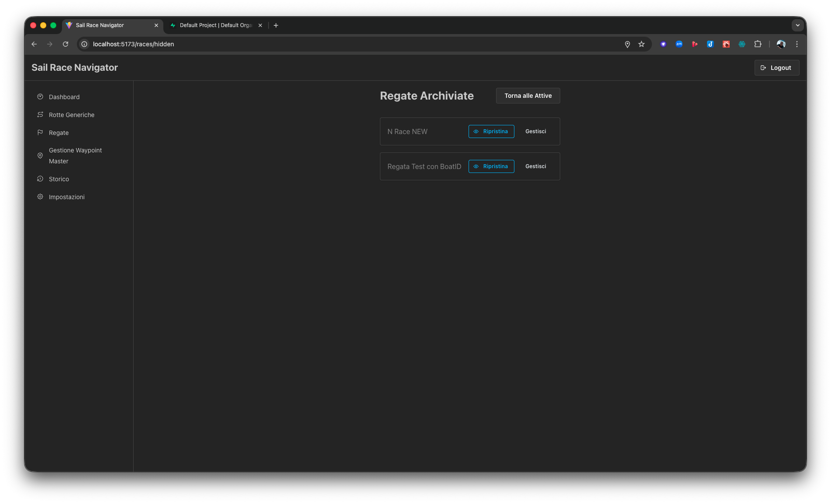Viewport: 831px width, 504px height.
Task: Open Storico from the sidebar menu
Action: point(59,179)
